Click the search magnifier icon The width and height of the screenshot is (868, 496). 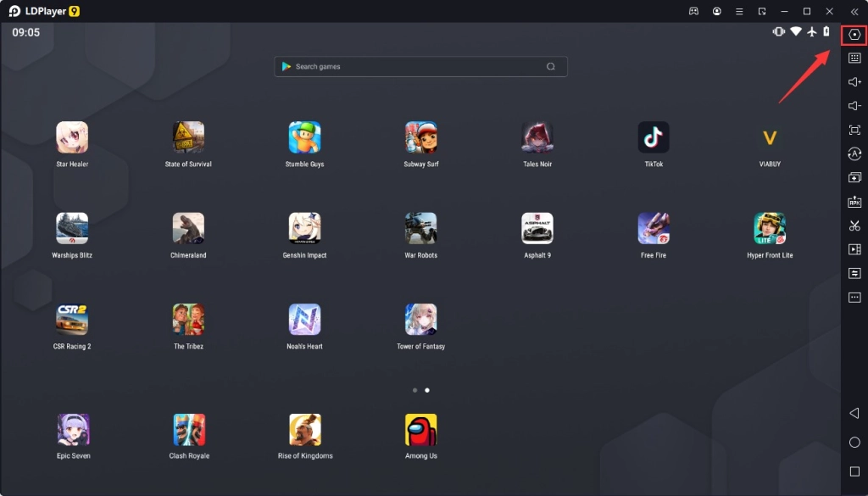(x=550, y=66)
